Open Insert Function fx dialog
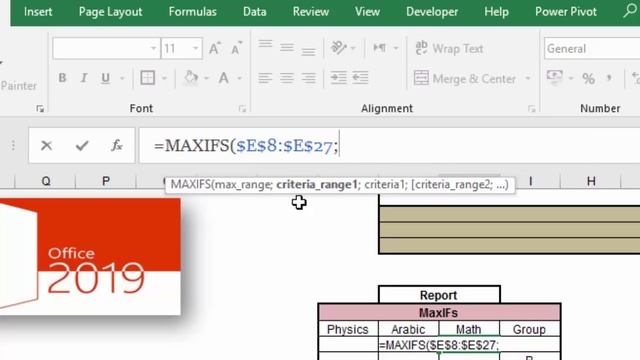Viewport: 640px width, 360px height. tap(117, 145)
